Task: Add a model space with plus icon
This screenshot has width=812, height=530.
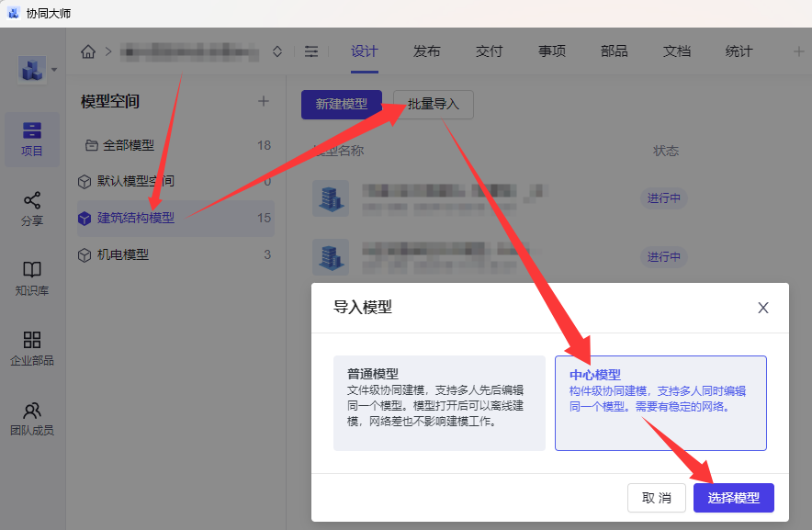Action: pyautogui.click(x=264, y=101)
